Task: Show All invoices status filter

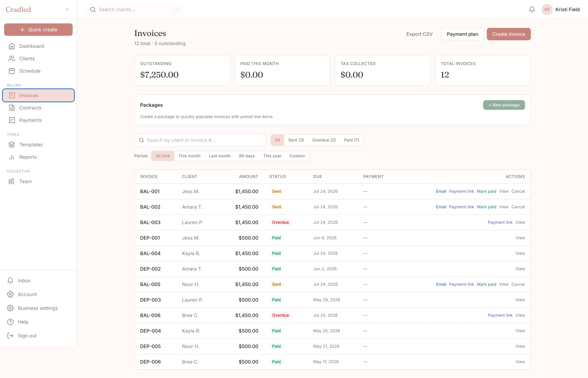Action: click(x=277, y=140)
